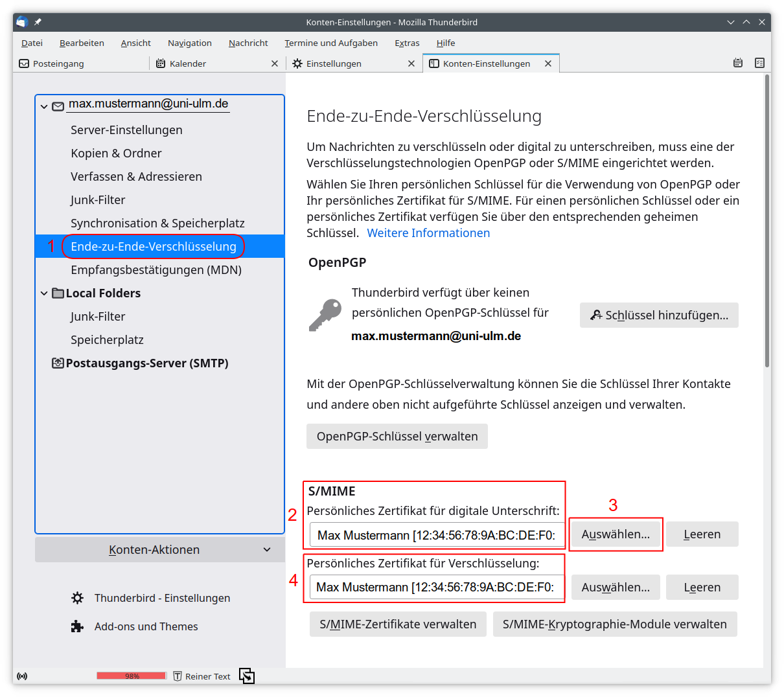Switch to the Posteingang tab

[58, 63]
